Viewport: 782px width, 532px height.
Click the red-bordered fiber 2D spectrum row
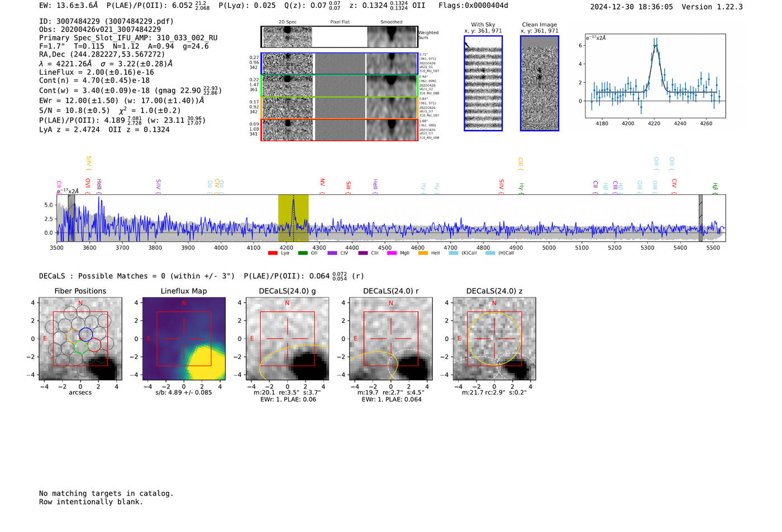click(x=340, y=130)
